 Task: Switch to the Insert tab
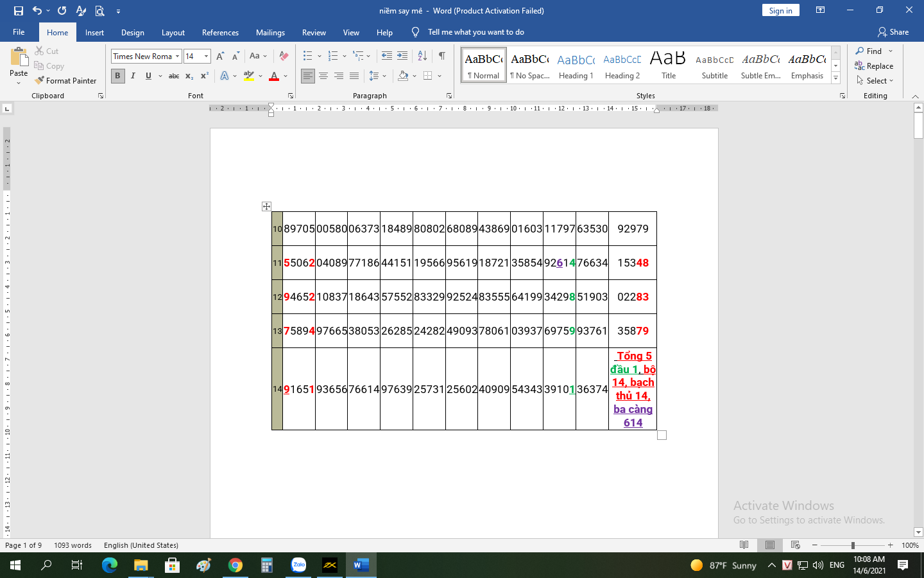click(94, 33)
